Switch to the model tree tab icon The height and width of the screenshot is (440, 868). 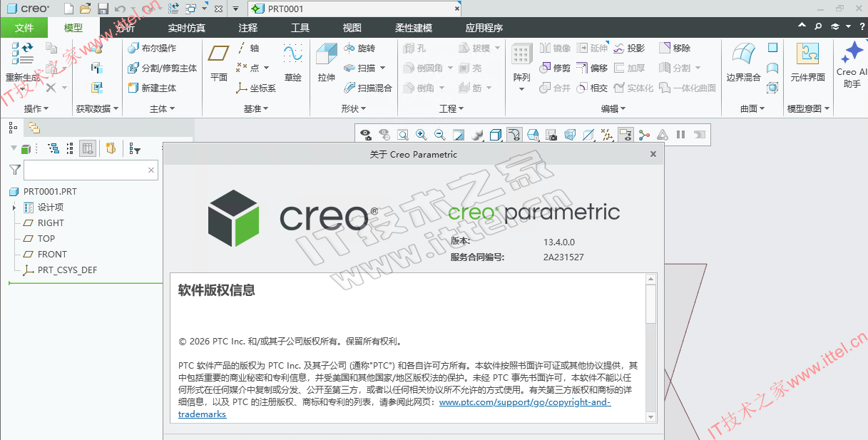[13, 128]
